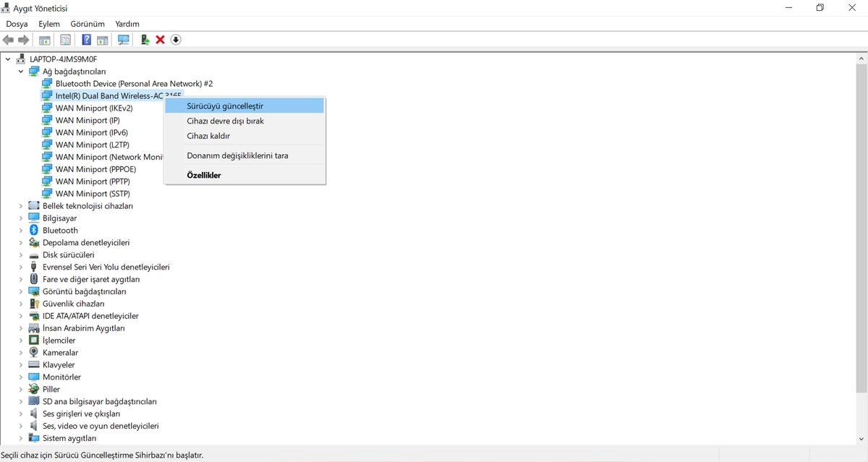Click Donanım değişikliklerini tara entry

[x=237, y=155]
